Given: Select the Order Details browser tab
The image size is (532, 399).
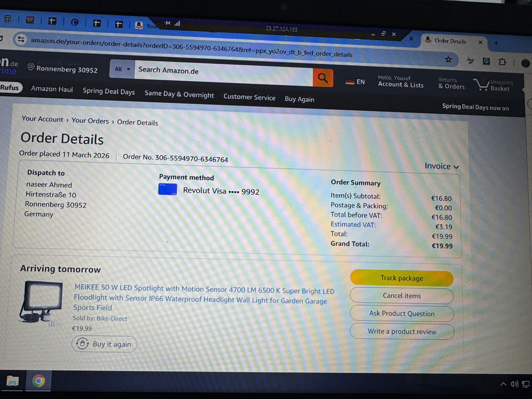Looking at the screenshot, I should pos(450,41).
